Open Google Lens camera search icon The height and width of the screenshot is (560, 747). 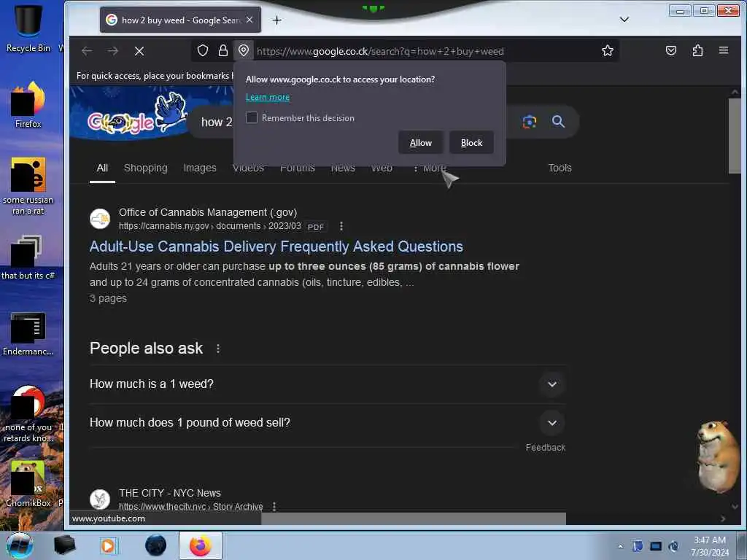coord(530,122)
